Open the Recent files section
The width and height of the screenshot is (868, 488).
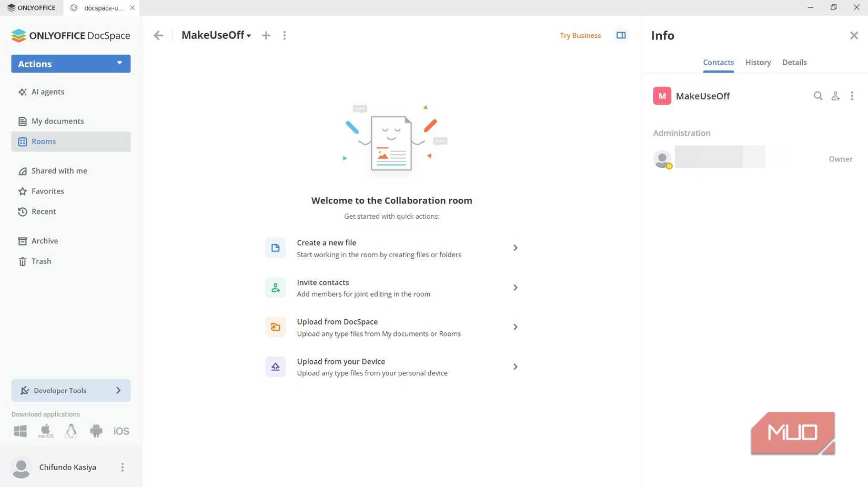tap(44, 211)
